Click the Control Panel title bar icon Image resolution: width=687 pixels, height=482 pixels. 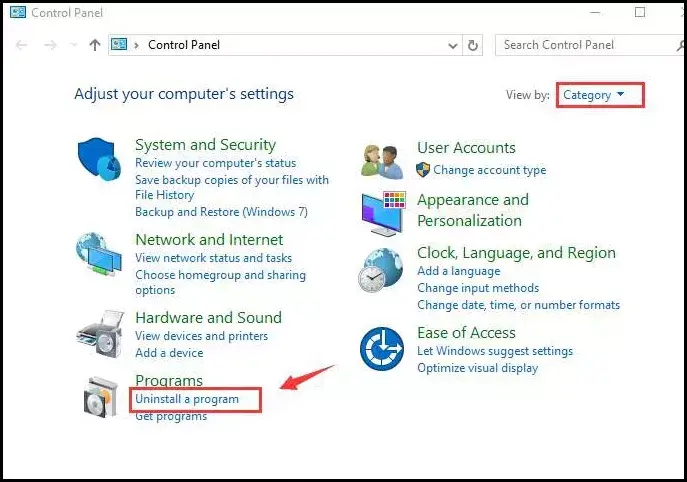[x=18, y=12]
